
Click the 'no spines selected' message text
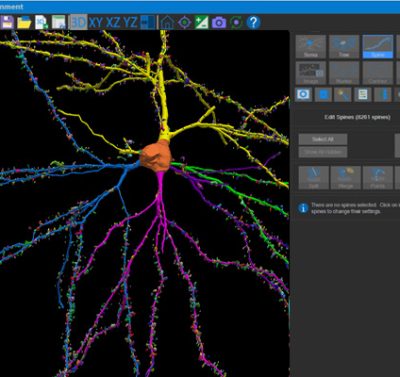tap(355, 208)
